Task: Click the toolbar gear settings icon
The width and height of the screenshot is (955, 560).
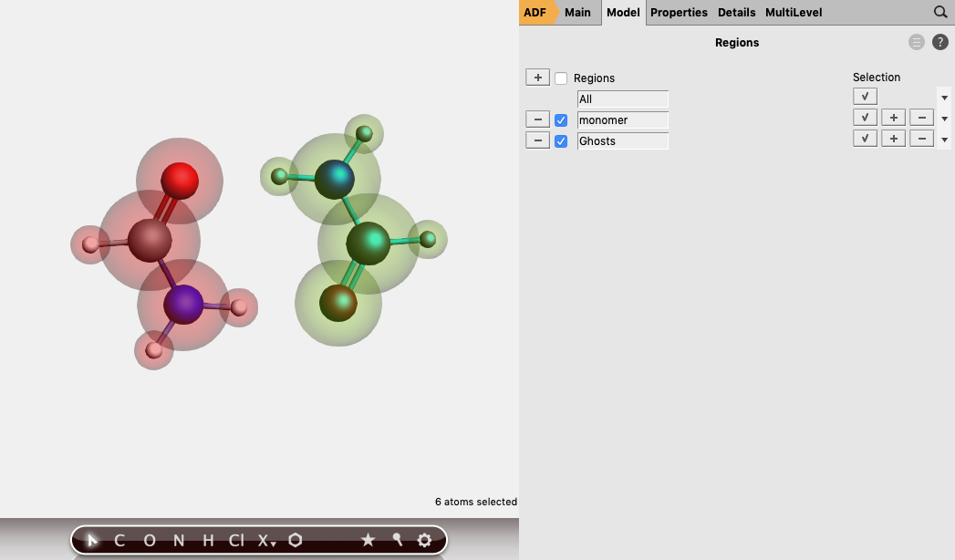Action: 424,540
